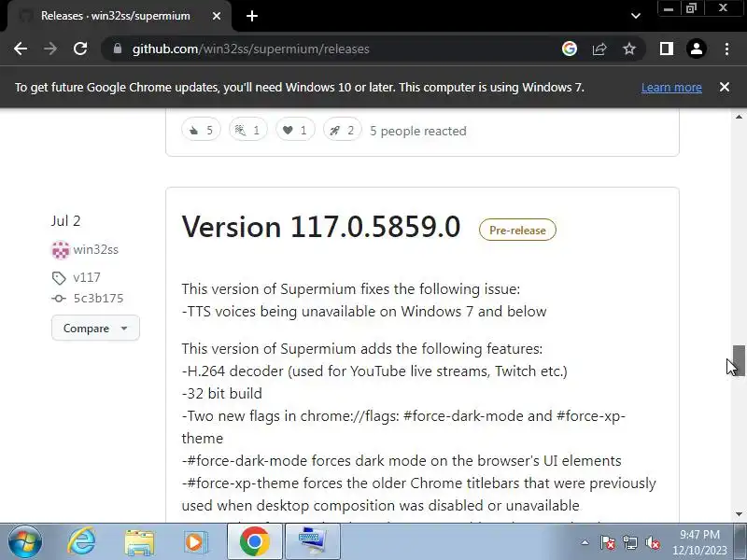The image size is (747, 560).
Task: Open Action Center flag icon
Action: click(x=608, y=542)
